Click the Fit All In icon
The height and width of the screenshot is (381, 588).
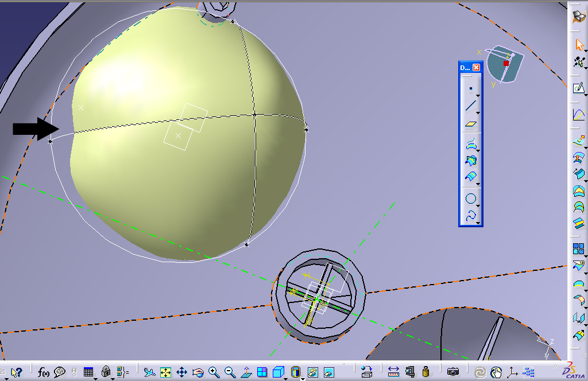point(165,372)
